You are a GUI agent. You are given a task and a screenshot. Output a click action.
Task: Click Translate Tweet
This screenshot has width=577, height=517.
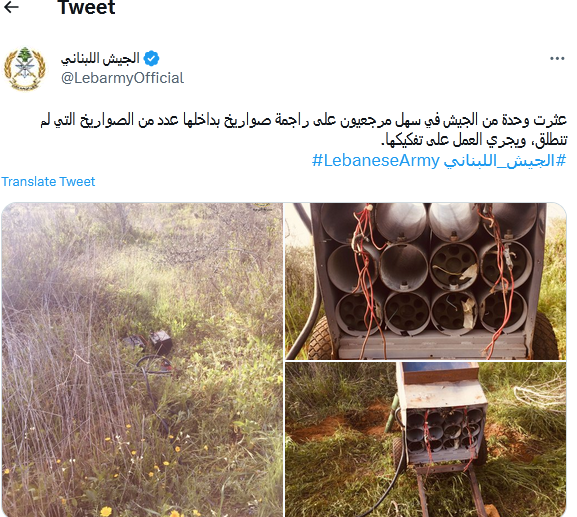coord(48,181)
